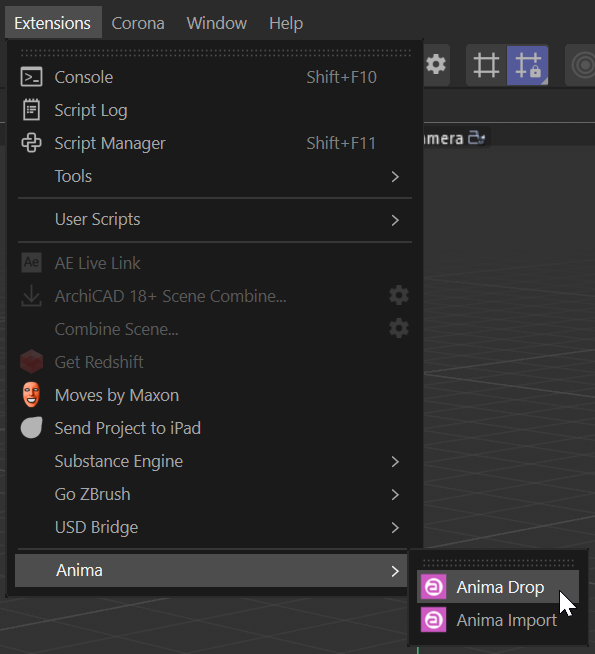595x654 pixels.
Task: Click the camera icon in viewport header
Action: click(477, 138)
